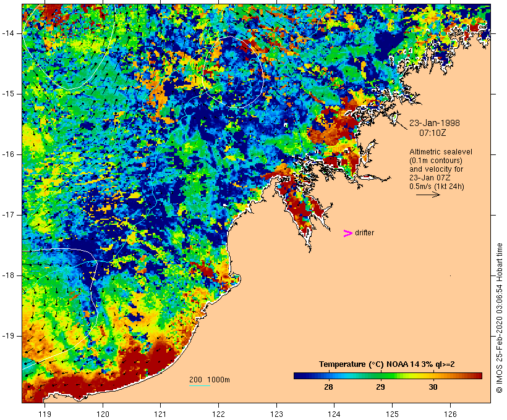Click the '200' depth legend label

[195, 380]
